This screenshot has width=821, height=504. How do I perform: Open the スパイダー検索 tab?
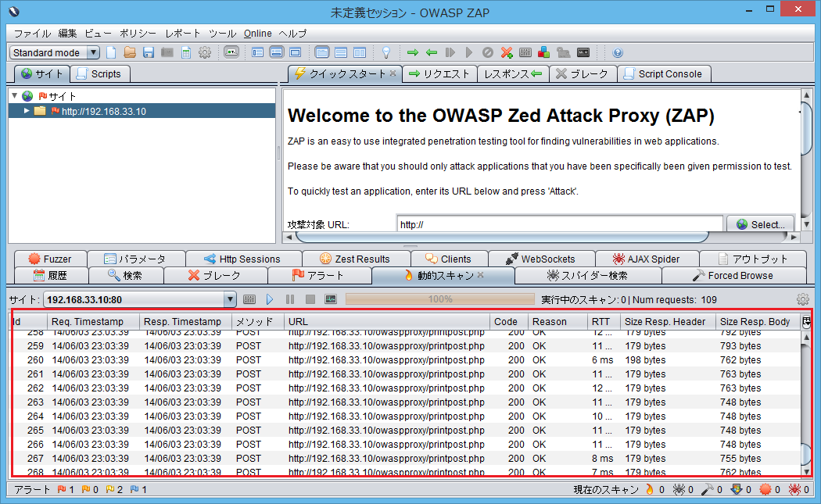[587, 275]
